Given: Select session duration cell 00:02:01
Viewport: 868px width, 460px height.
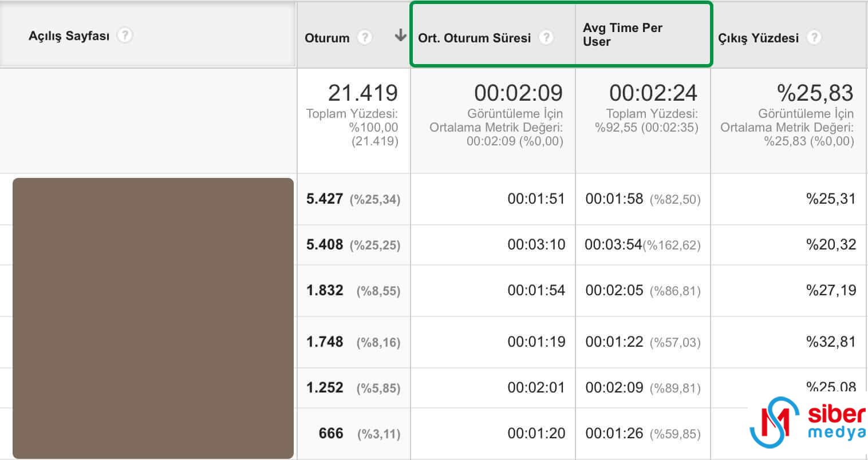Looking at the screenshot, I should (x=536, y=387).
